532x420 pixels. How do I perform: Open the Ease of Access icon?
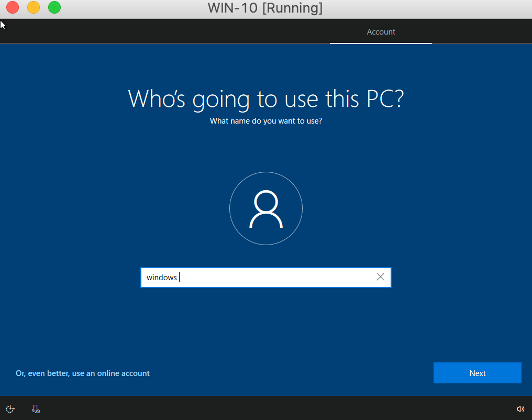pos(10,409)
